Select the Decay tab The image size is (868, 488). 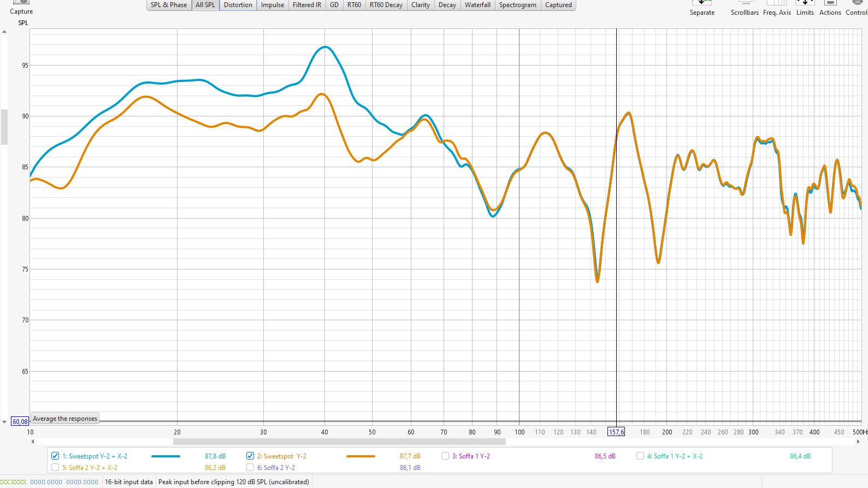[x=447, y=5]
